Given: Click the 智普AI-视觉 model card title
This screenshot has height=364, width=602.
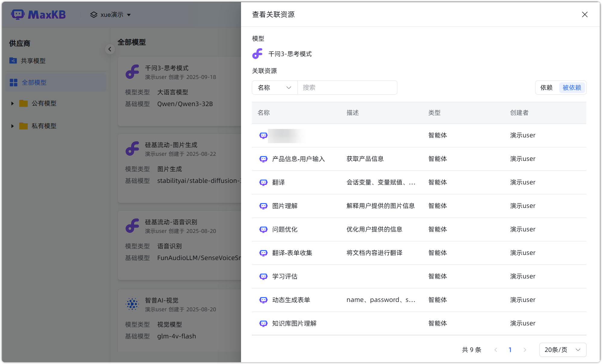Looking at the screenshot, I should pos(162,300).
